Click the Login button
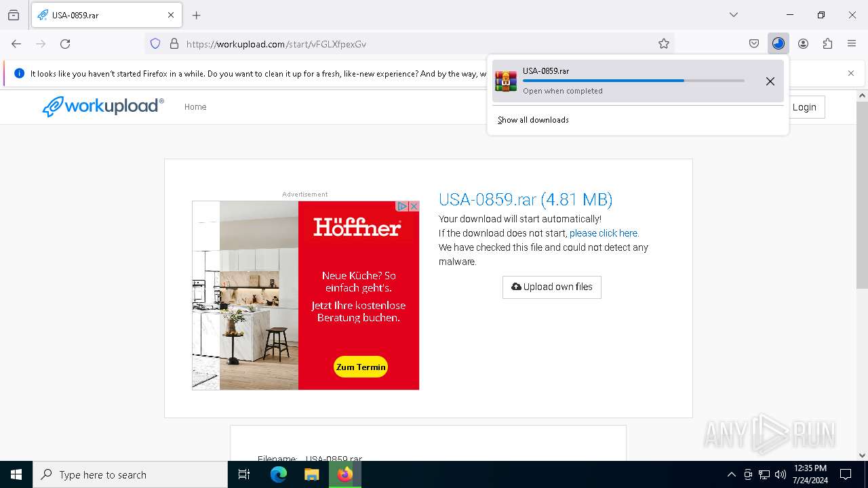 [804, 107]
